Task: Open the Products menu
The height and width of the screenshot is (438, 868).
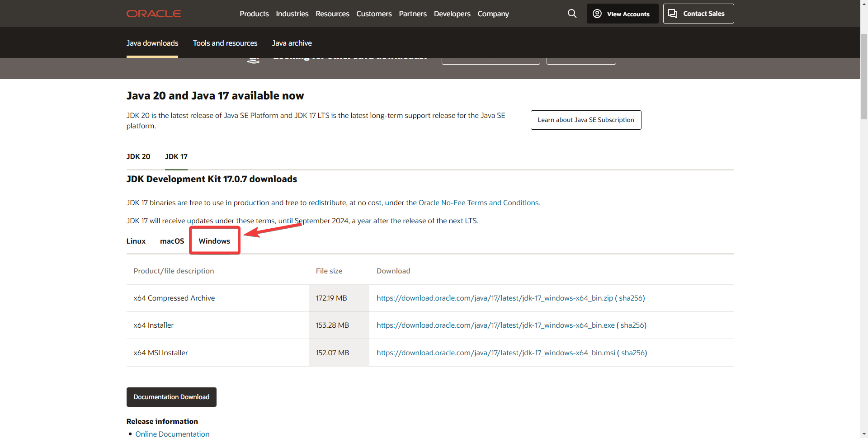Action: [x=254, y=14]
